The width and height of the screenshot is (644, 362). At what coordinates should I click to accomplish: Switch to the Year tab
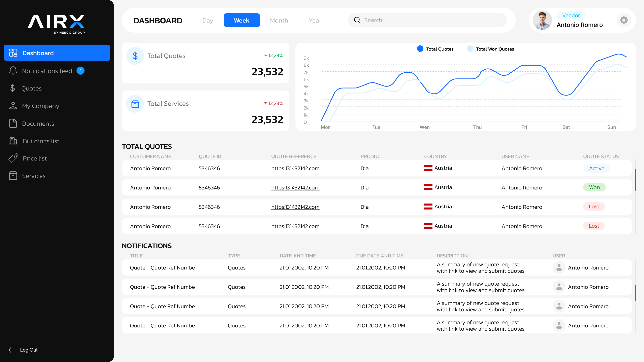pyautogui.click(x=315, y=20)
